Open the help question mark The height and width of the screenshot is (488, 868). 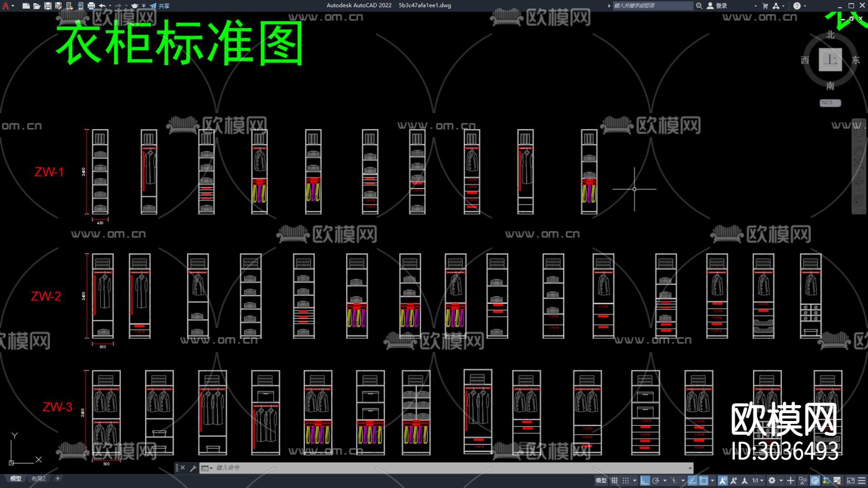797,6
